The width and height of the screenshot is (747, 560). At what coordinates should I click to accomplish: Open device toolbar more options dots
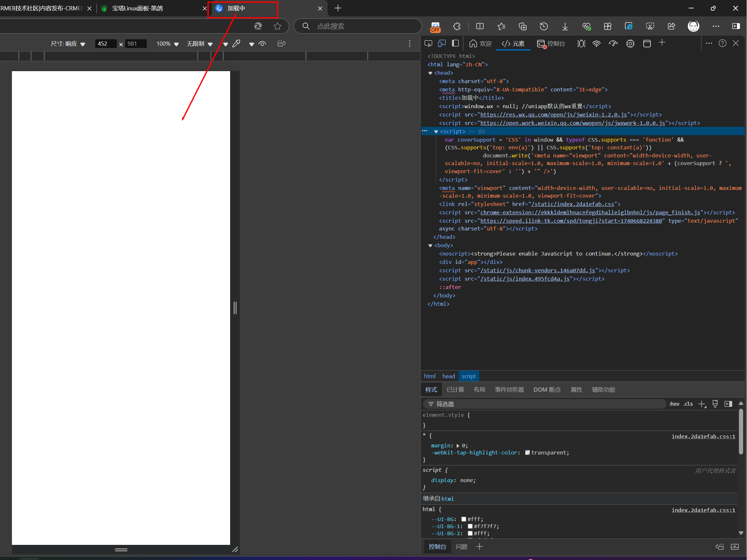point(410,43)
